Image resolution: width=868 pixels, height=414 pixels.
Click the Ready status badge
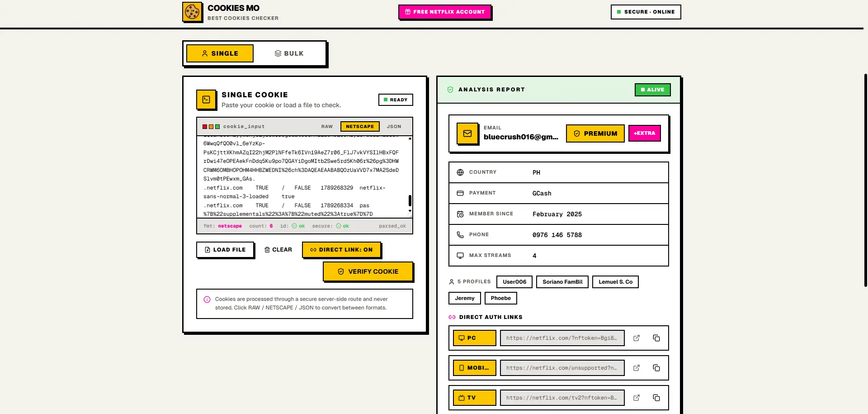(x=396, y=100)
